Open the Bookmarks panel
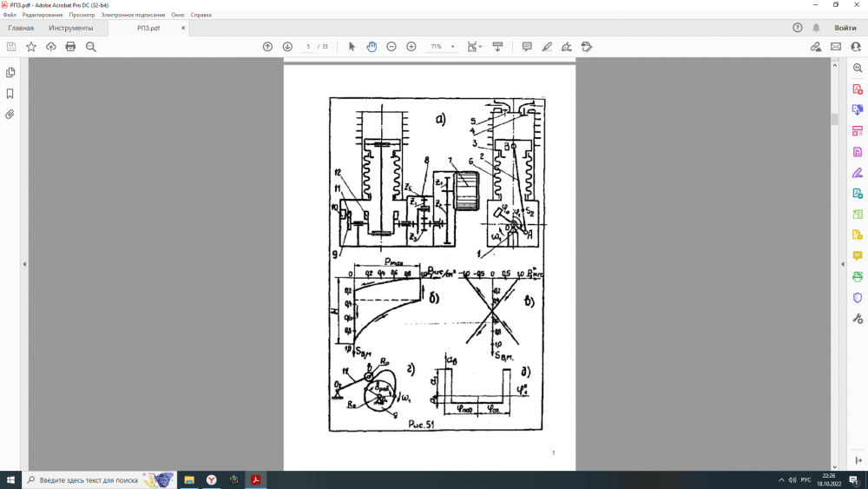 [10, 94]
